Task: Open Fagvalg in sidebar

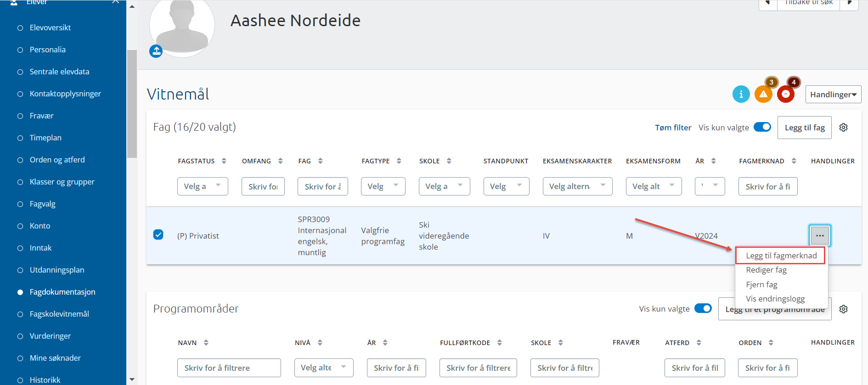Action: click(x=42, y=204)
